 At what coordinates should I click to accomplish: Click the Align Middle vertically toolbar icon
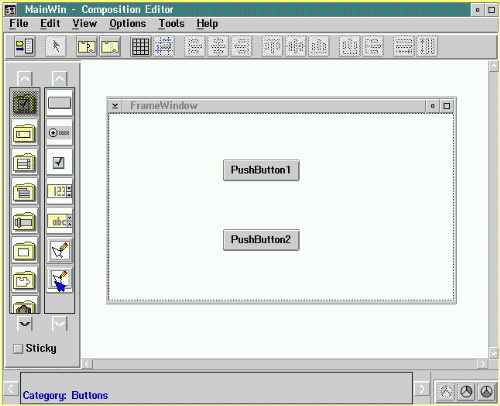coord(296,46)
